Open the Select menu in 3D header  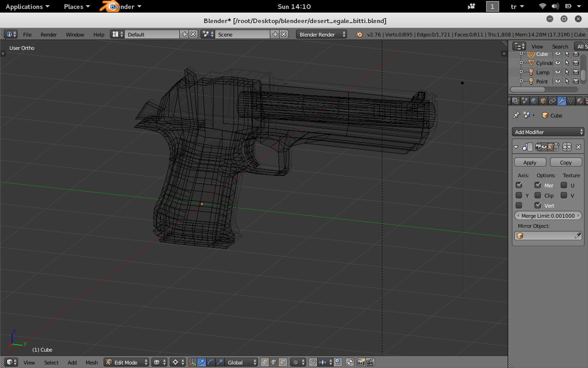(x=51, y=363)
